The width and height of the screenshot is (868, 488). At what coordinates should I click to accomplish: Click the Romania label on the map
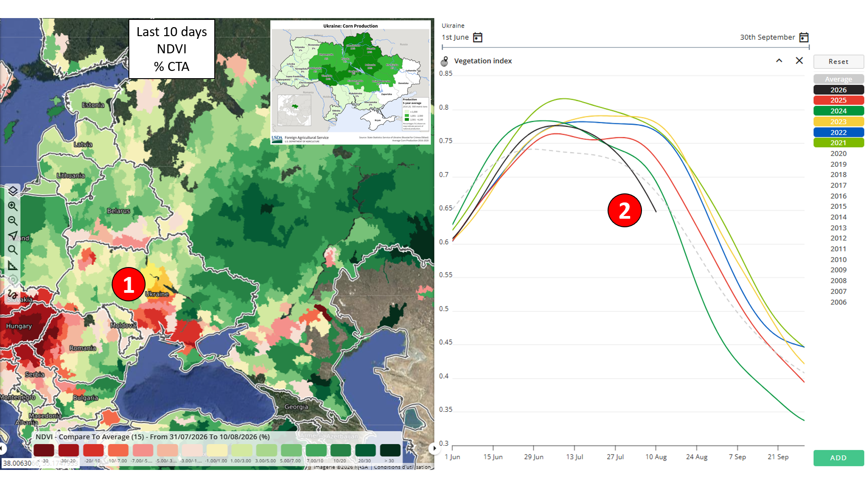(83, 348)
